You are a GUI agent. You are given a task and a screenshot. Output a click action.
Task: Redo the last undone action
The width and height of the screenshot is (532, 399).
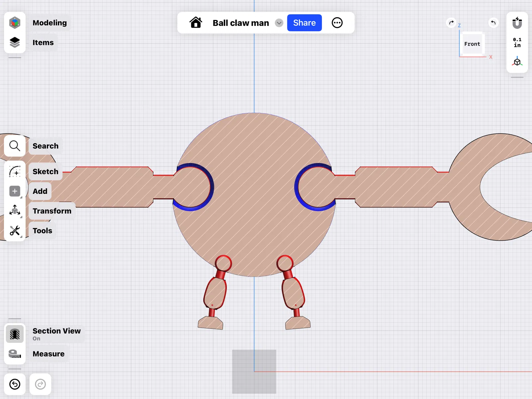(40, 384)
